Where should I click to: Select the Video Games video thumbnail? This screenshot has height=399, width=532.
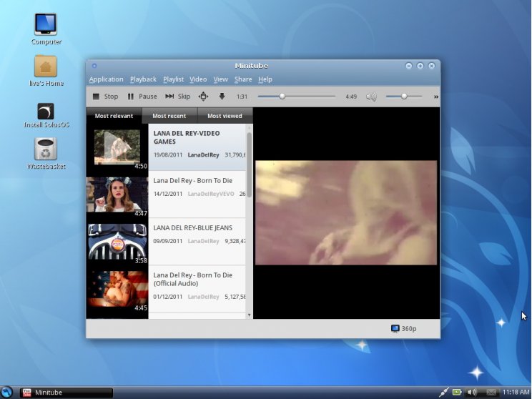pos(117,147)
